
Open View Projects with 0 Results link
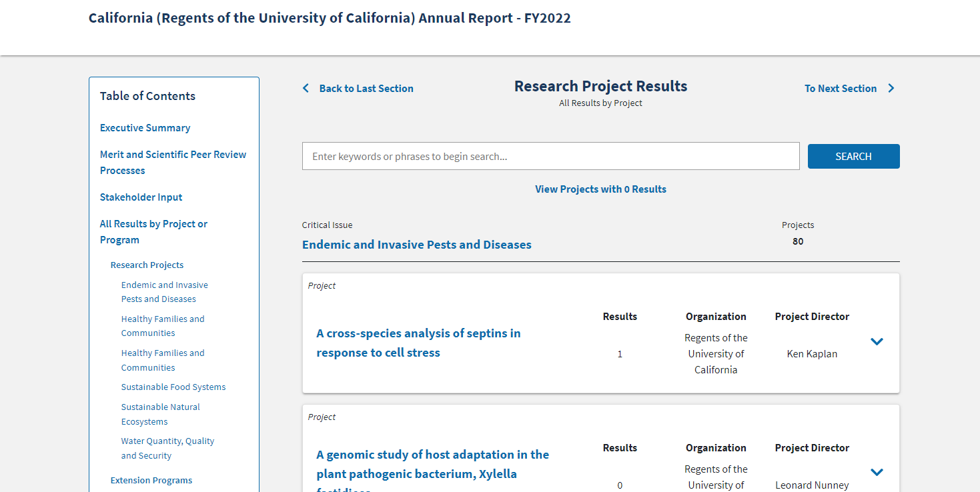click(x=600, y=189)
